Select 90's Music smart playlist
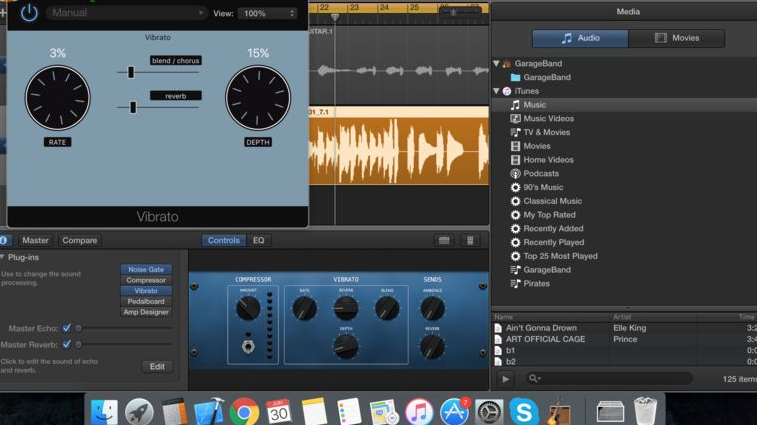The image size is (757, 425). coord(537,187)
